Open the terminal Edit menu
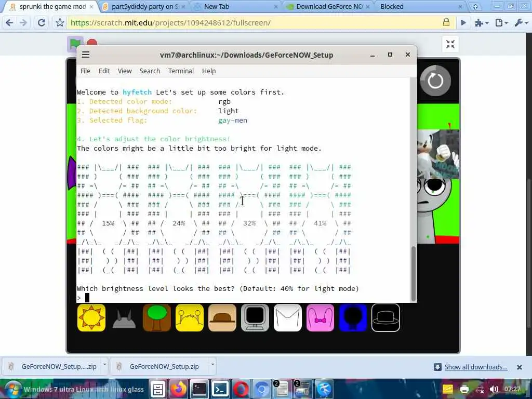This screenshot has height=399, width=532. point(104,71)
